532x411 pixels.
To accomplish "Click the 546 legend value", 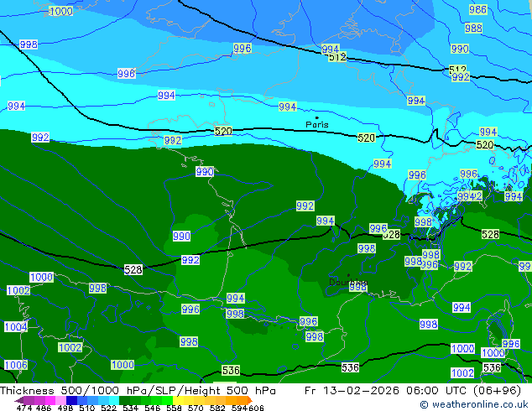I will pyautogui.click(x=153, y=408).
